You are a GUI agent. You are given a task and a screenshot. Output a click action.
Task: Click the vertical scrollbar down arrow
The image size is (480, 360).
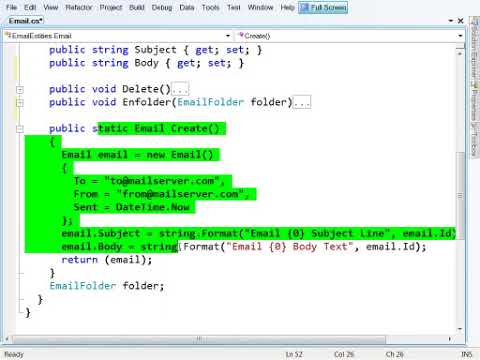(460, 329)
